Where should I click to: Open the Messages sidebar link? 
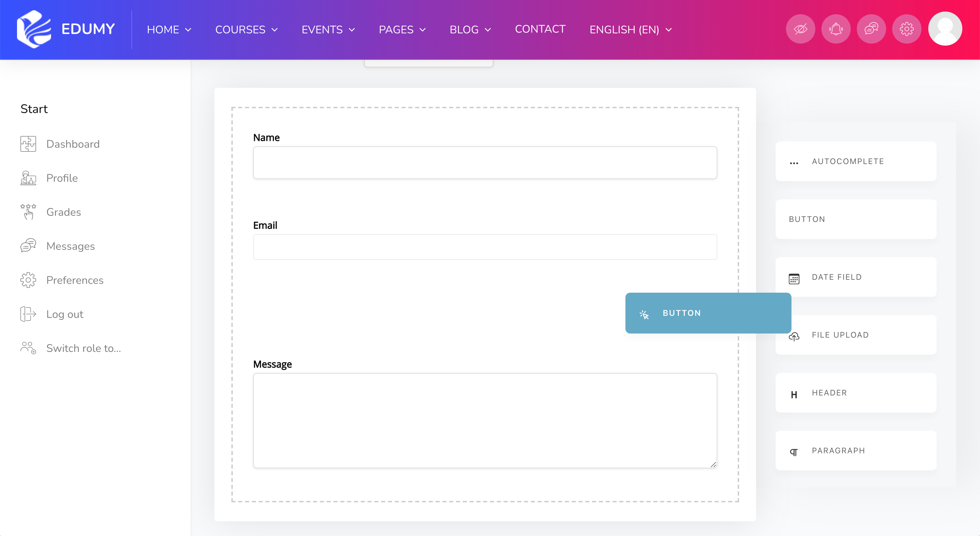pyautogui.click(x=70, y=246)
